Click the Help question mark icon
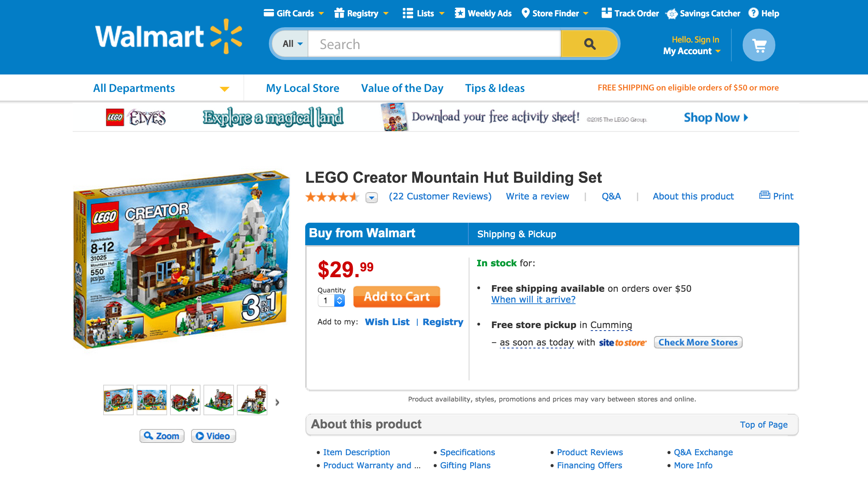The image size is (868, 485). click(754, 13)
